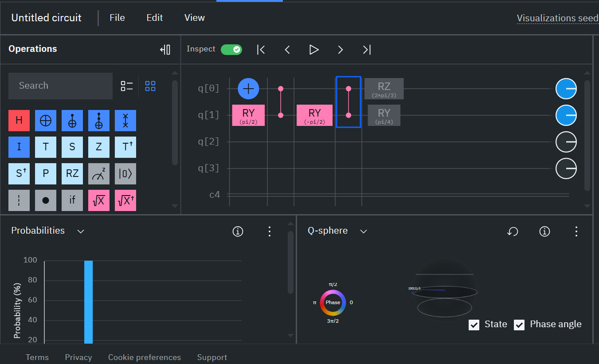Select the RZ gate in Operations

pyautogui.click(x=72, y=174)
